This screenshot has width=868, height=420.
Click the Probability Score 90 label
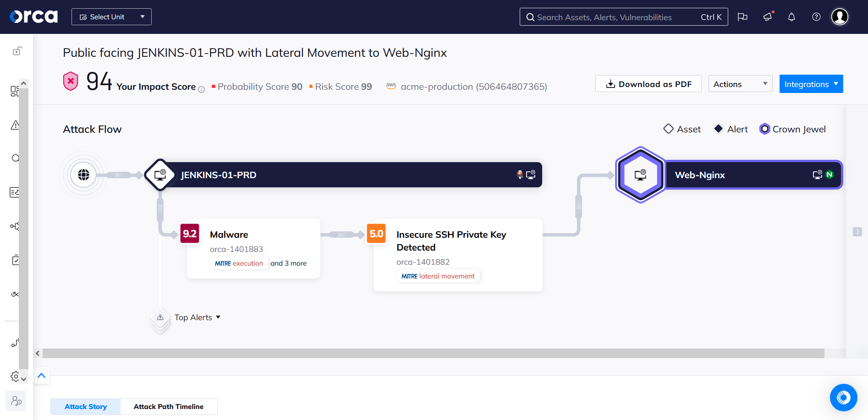tap(257, 87)
